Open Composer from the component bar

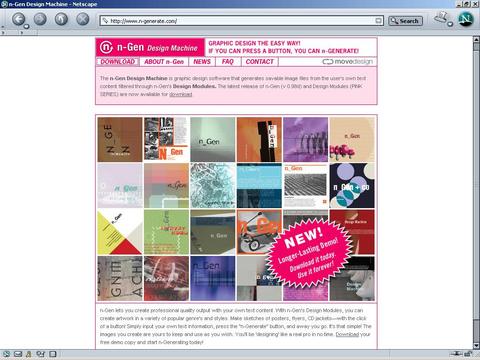coord(53,354)
